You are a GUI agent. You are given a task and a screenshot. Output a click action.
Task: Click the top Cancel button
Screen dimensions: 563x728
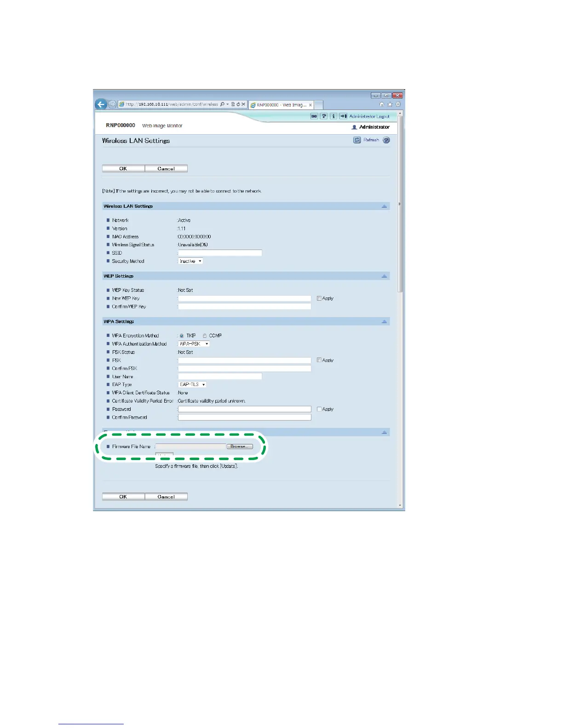[166, 169]
